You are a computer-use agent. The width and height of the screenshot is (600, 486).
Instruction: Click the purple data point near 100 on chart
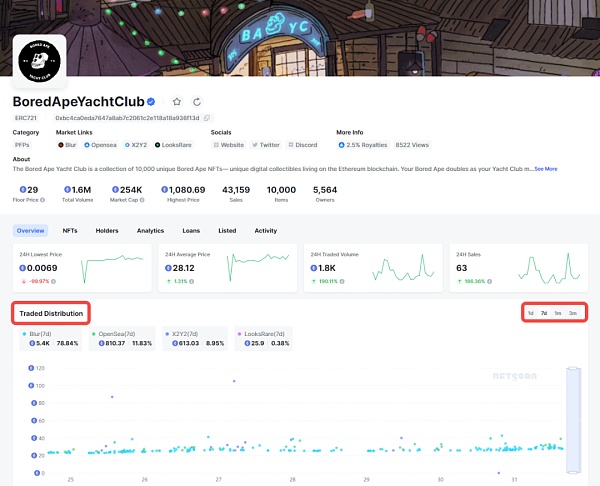234,381
